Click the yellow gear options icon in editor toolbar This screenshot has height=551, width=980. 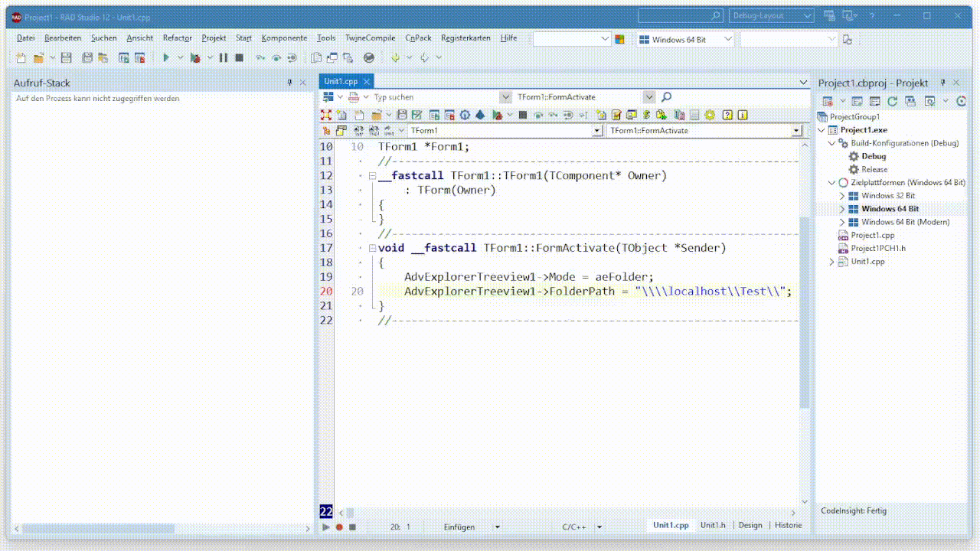[710, 115]
